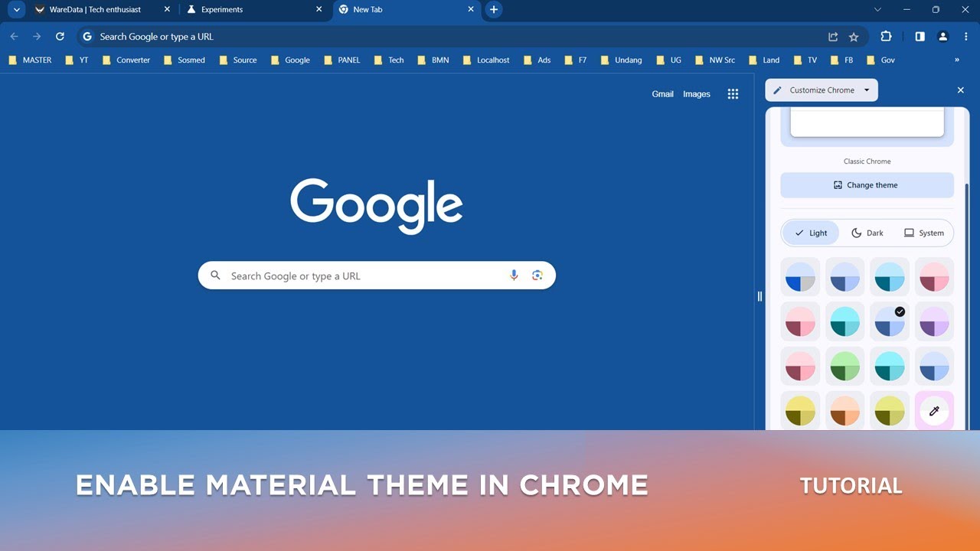Share this page icon in address bar
The width and height of the screenshot is (980, 551).
833,37
